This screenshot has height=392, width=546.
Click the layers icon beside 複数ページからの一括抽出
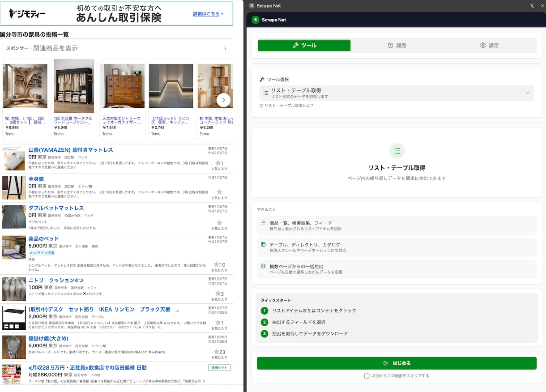(263, 266)
